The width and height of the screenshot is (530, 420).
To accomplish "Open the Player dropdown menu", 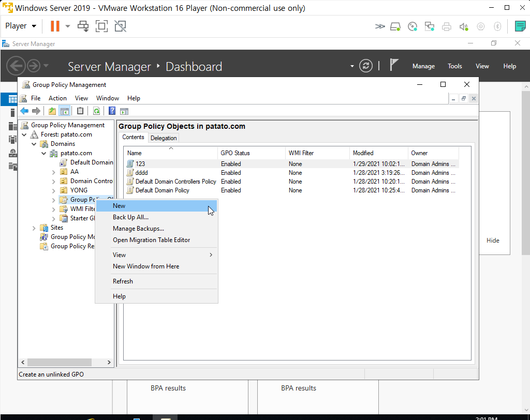I will [x=21, y=26].
